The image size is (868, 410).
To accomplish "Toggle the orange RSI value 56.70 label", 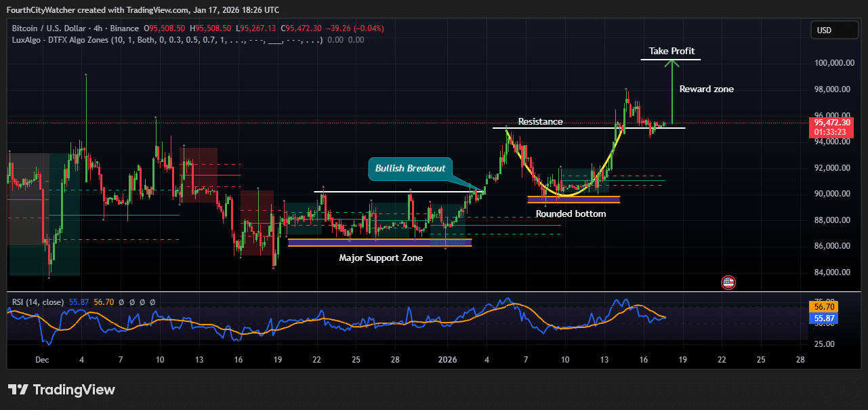I will 824,306.
